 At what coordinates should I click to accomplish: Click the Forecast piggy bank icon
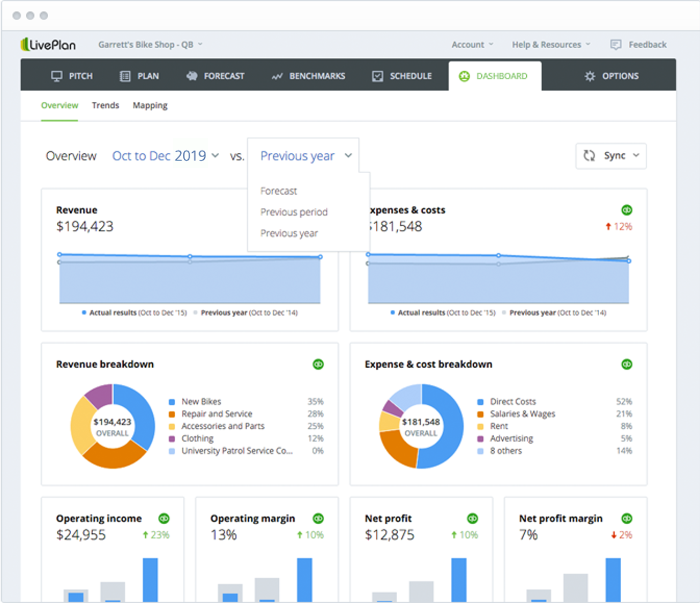point(192,76)
